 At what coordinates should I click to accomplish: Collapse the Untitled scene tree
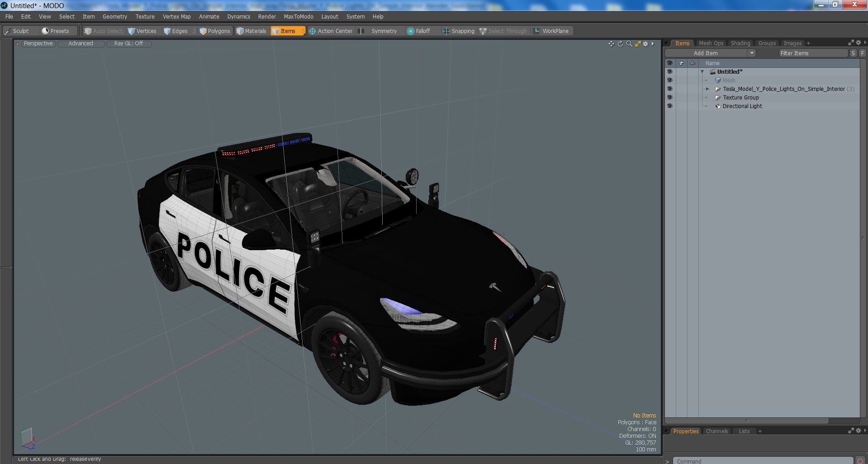pos(702,71)
